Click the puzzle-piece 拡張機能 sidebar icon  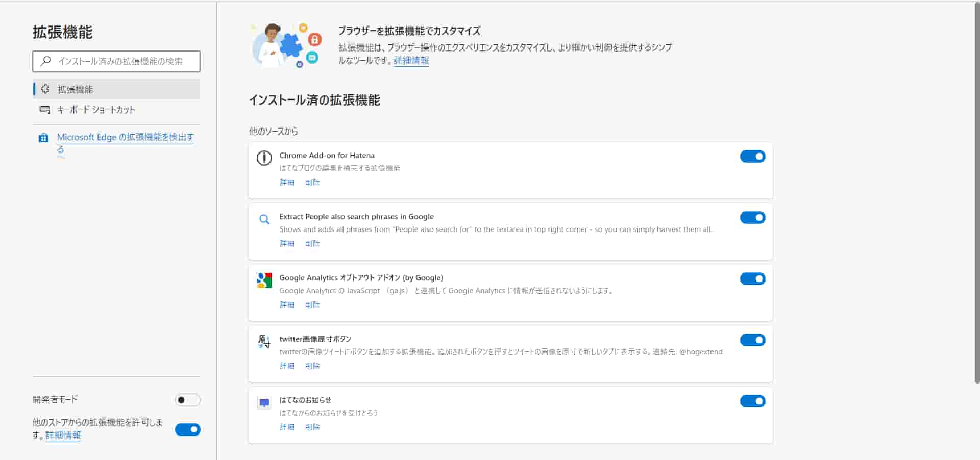(45, 89)
